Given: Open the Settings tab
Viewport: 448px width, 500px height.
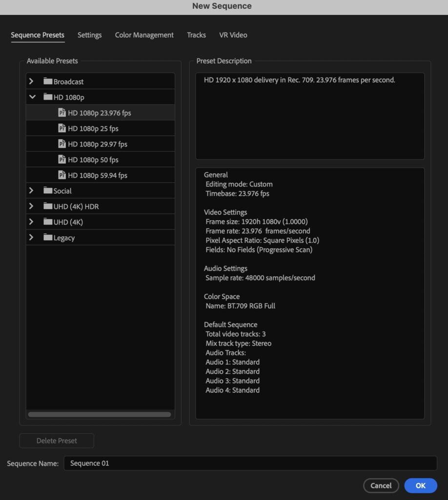Looking at the screenshot, I should (89, 35).
